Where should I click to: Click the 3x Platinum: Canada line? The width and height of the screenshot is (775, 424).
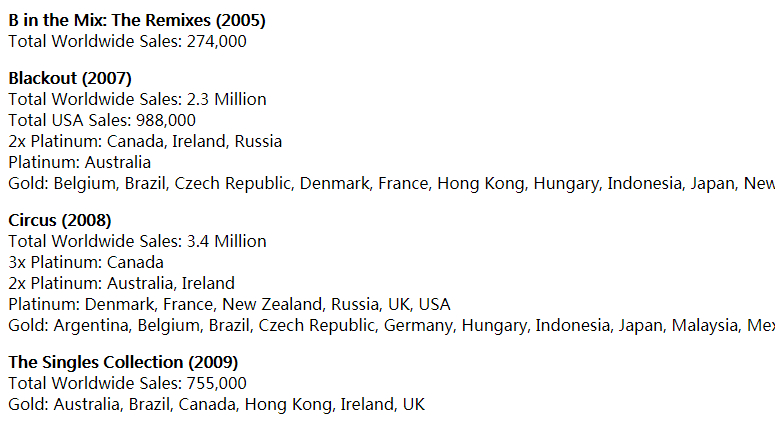click(x=86, y=262)
